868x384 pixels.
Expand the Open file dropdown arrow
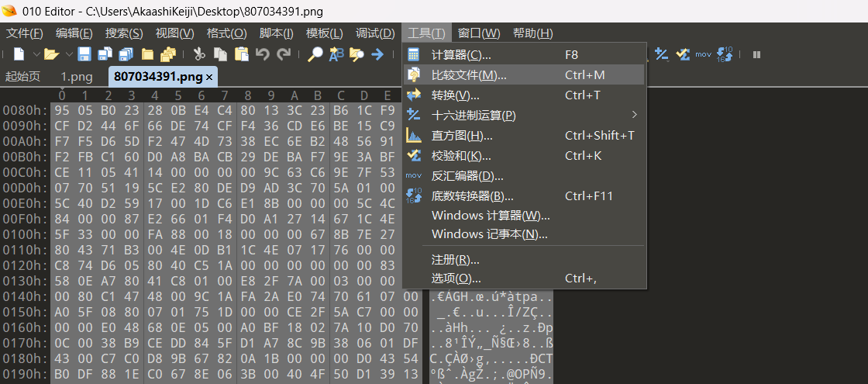click(x=69, y=54)
